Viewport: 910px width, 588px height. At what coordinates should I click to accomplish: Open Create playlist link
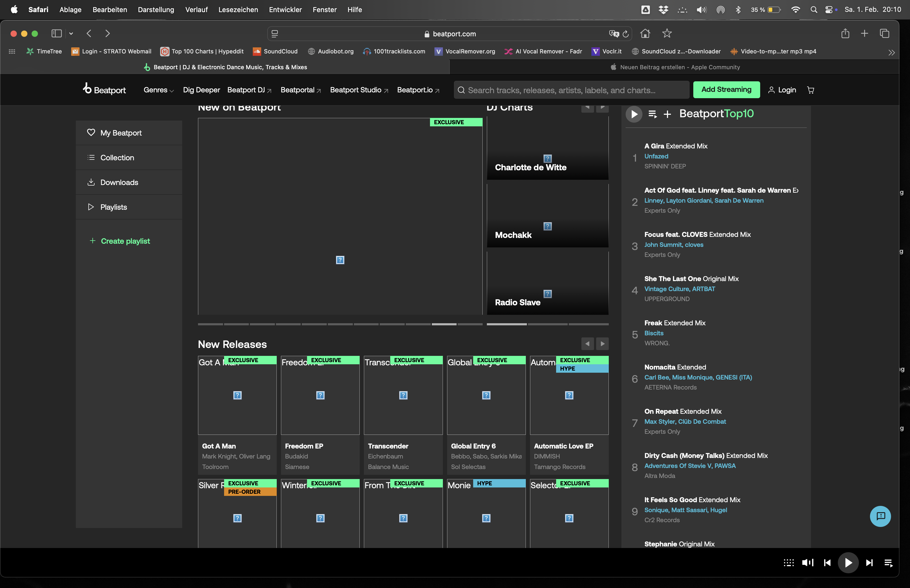pyautogui.click(x=125, y=241)
